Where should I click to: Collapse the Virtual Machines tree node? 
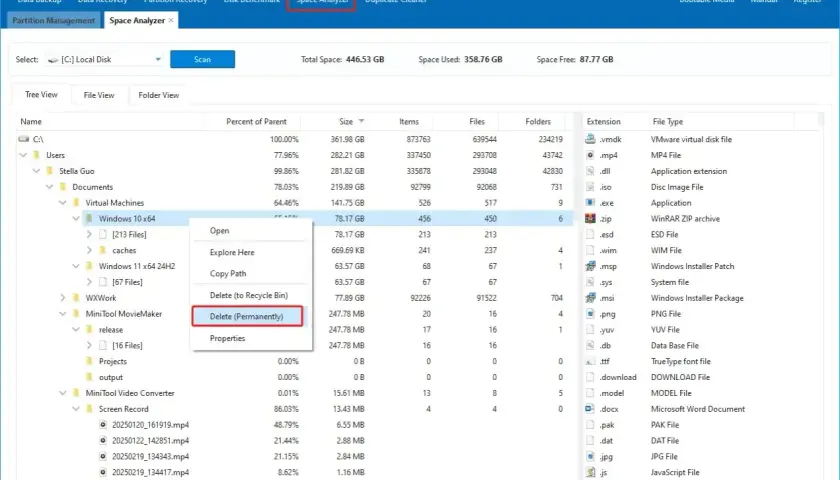[63, 202]
